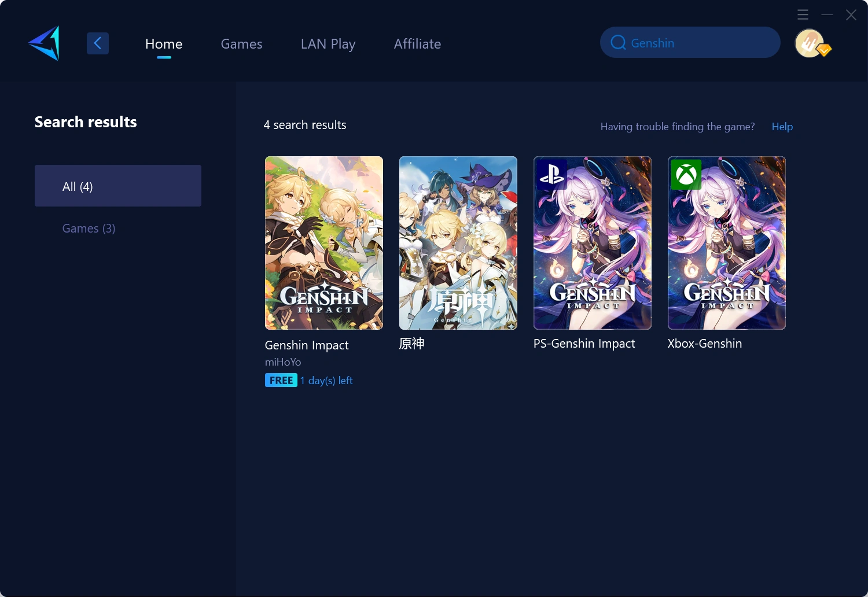This screenshot has height=597, width=868.
Task: Select the Games (3) filter
Action: [89, 229]
